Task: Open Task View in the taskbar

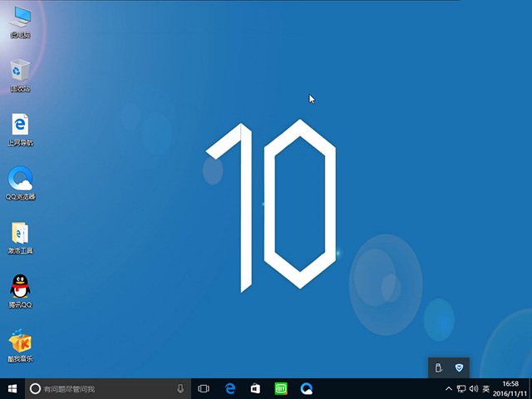Action: pos(204,388)
